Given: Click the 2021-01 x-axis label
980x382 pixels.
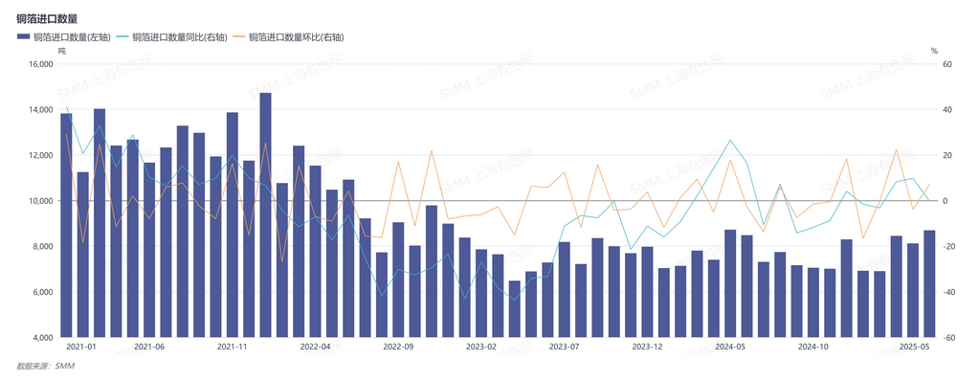Looking at the screenshot, I should [x=80, y=347].
